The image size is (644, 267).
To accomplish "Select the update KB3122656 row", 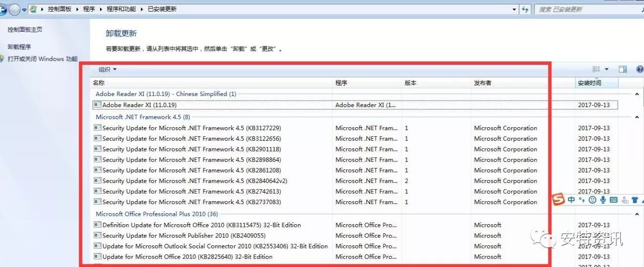I will click(355, 138).
